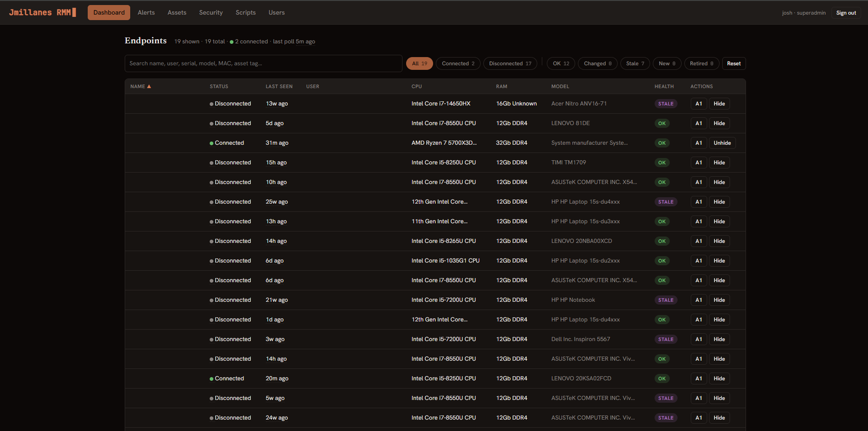Click the Jmillanes RMM logo

pos(42,12)
